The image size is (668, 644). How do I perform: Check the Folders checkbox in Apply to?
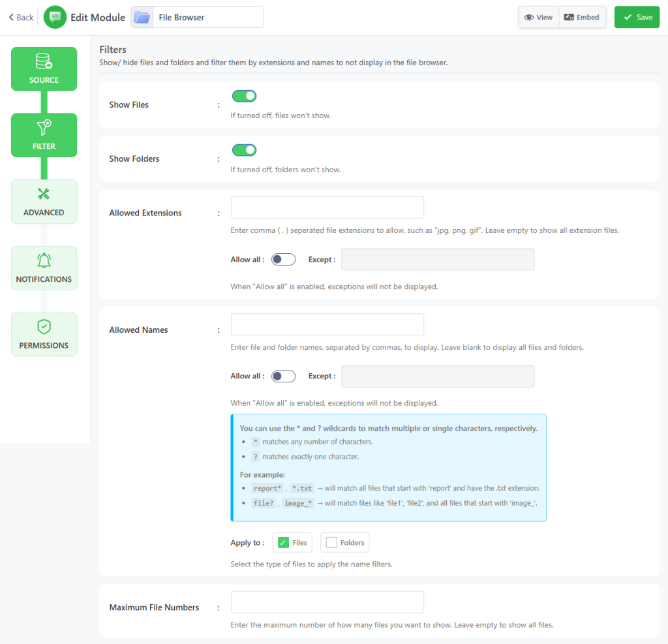pos(331,543)
